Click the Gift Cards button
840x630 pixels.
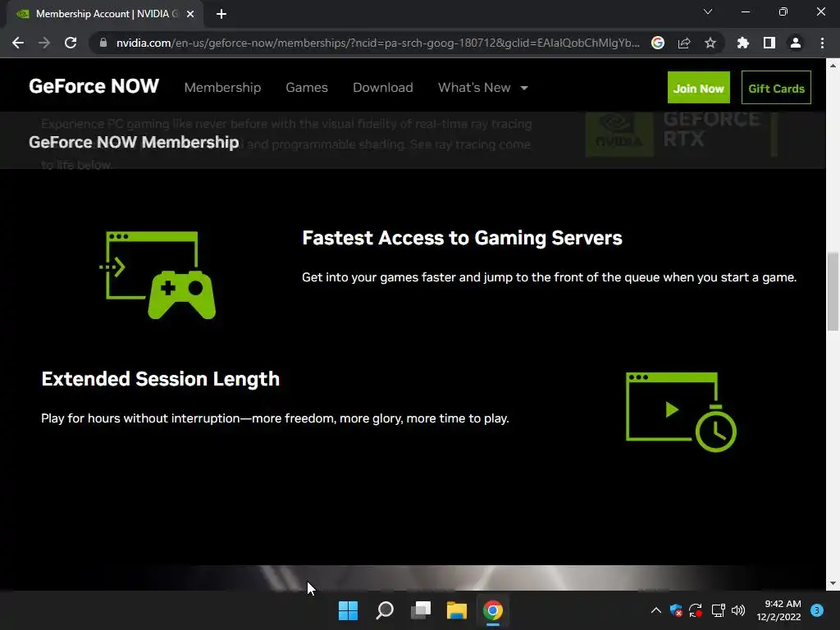776,87
